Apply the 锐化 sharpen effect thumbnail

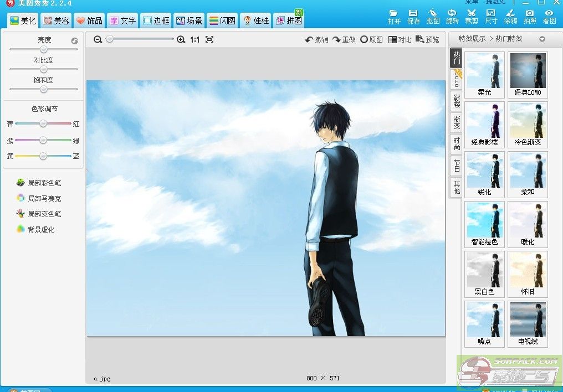click(x=484, y=174)
